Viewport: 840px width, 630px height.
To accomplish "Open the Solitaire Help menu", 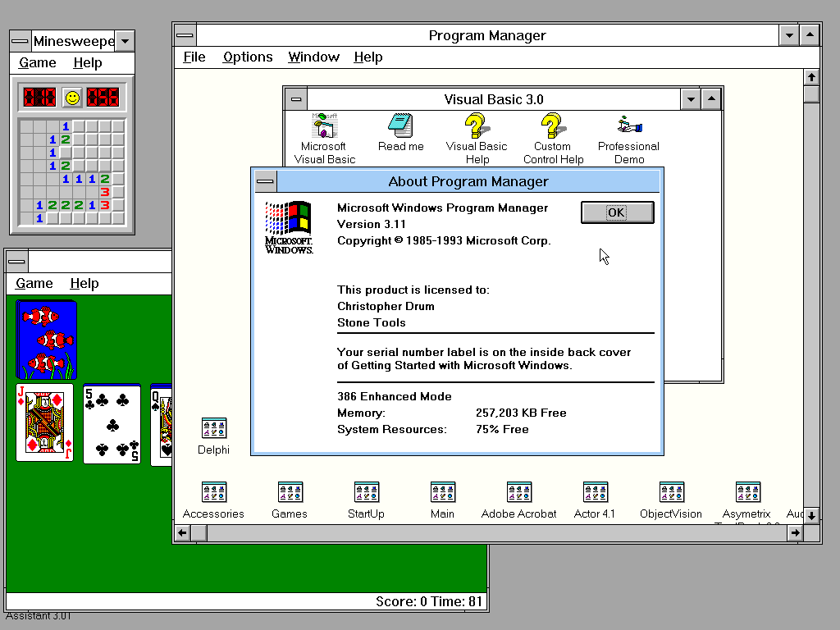I will coord(84,283).
